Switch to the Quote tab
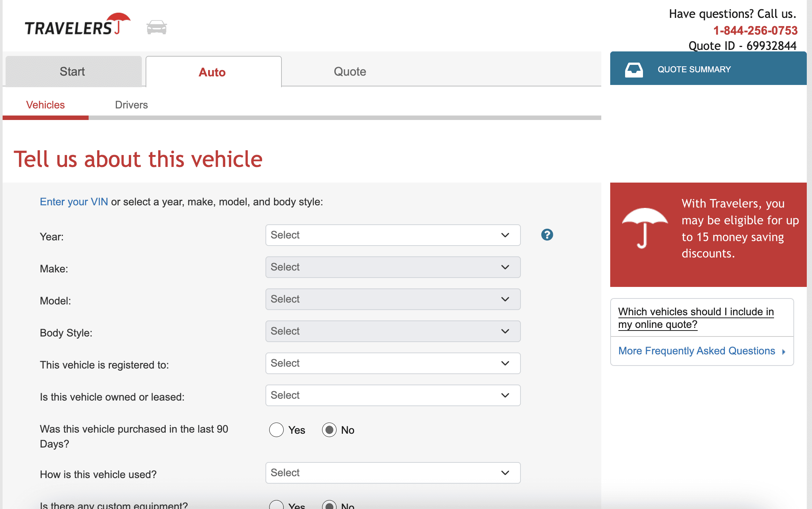This screenshot has width=812, height=509. click(350, 72)
